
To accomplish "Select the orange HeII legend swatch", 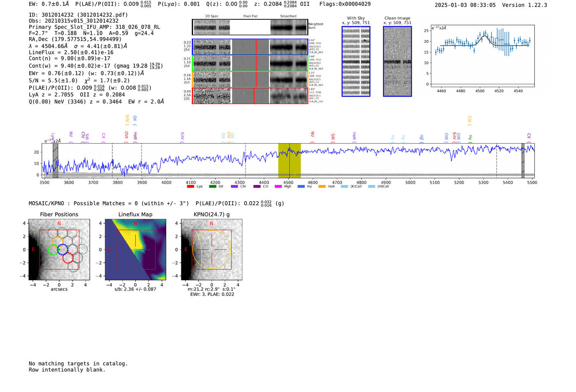I will coord(322,186).
